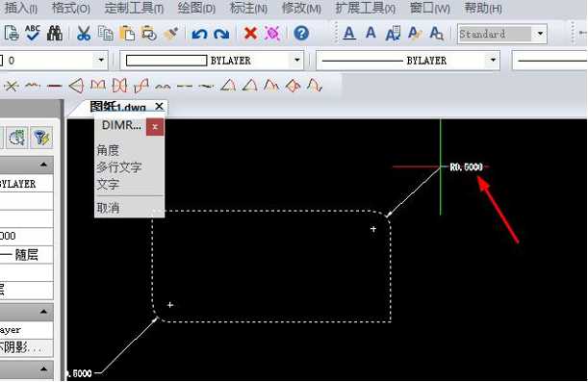
Task: Click the pink purge icon
Action: pos(272,33)
